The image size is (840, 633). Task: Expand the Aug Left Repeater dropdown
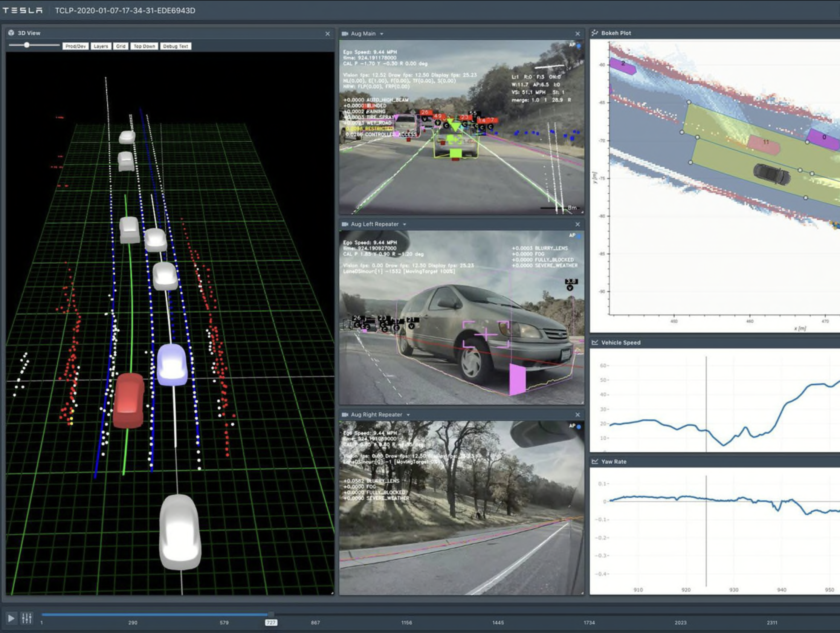click(x=405, y=225)
